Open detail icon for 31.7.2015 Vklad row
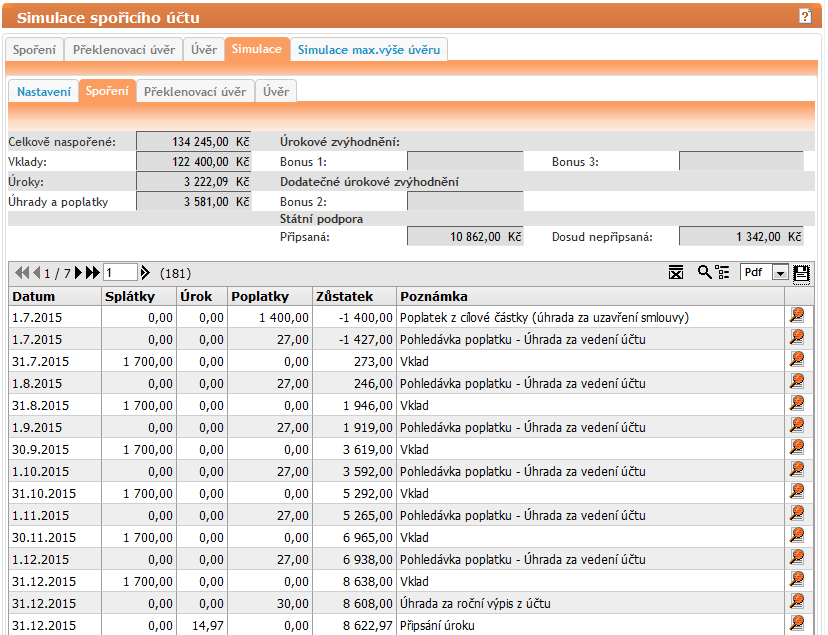This screenshot has width=828, height=635. tap(797, 359)
